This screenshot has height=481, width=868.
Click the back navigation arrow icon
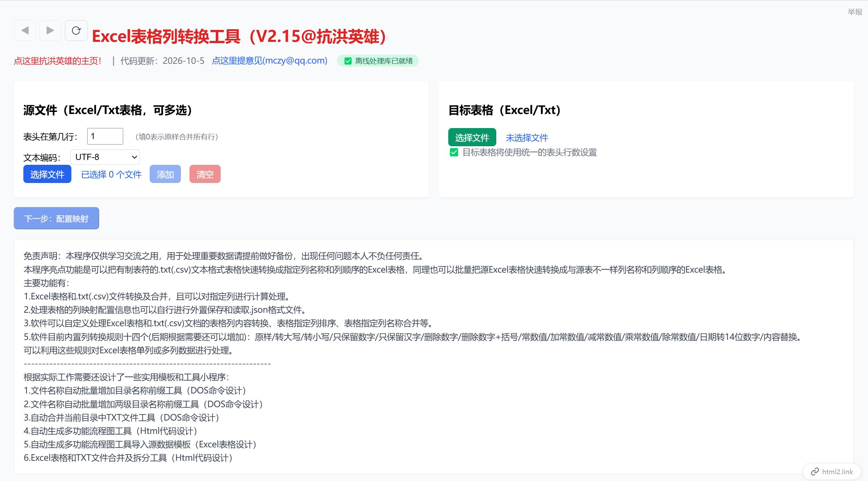click(25, 31)
